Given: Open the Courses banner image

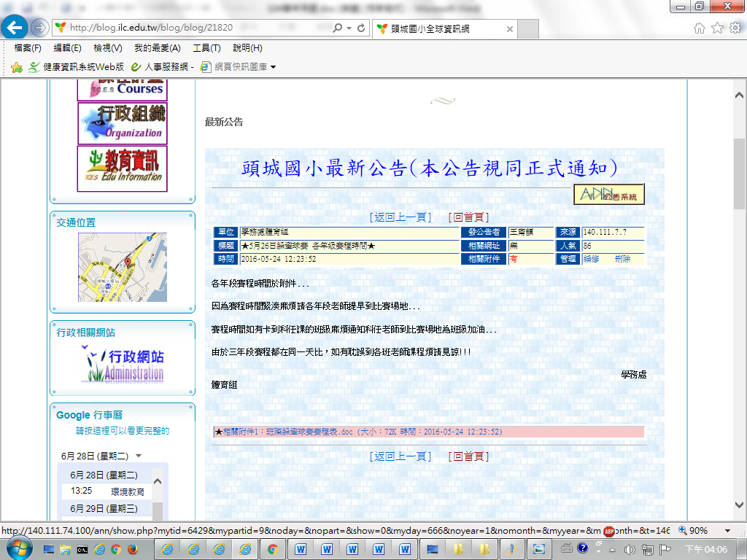Looking at the screenshot, I should (x=123, y=90).
